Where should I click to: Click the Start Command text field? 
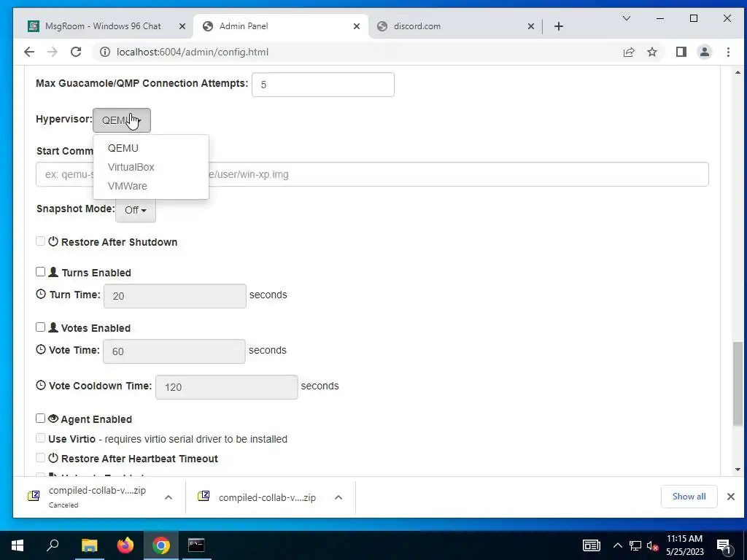[x=372, y=174]
